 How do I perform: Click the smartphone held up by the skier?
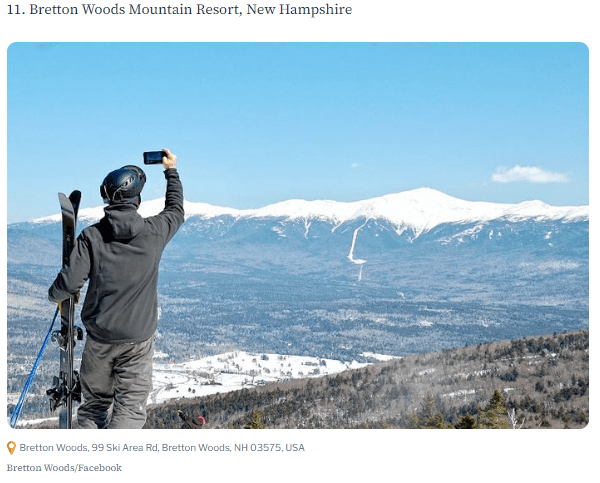(154, 157)
